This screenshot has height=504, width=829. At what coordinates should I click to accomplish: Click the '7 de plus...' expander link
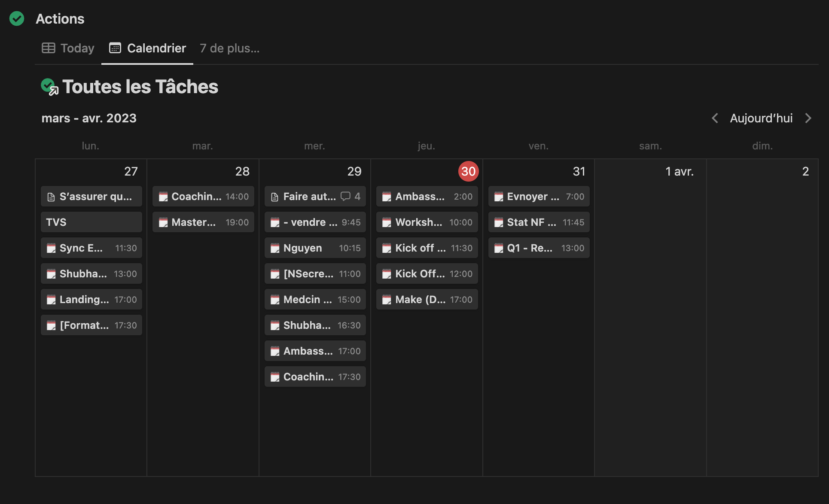click(230, 47)
